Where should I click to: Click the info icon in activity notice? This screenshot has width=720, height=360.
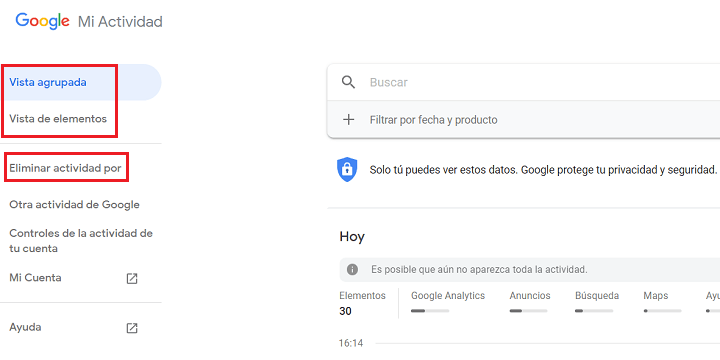(x=352, y=270)
